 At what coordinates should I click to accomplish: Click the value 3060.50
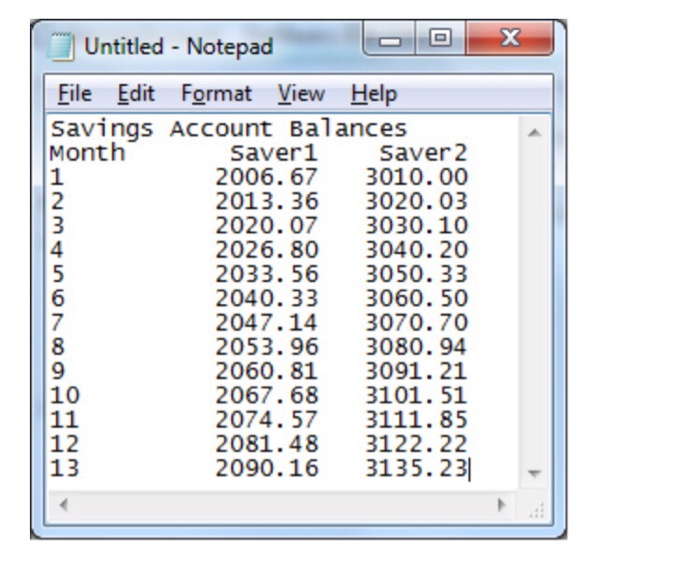[417, 298]
